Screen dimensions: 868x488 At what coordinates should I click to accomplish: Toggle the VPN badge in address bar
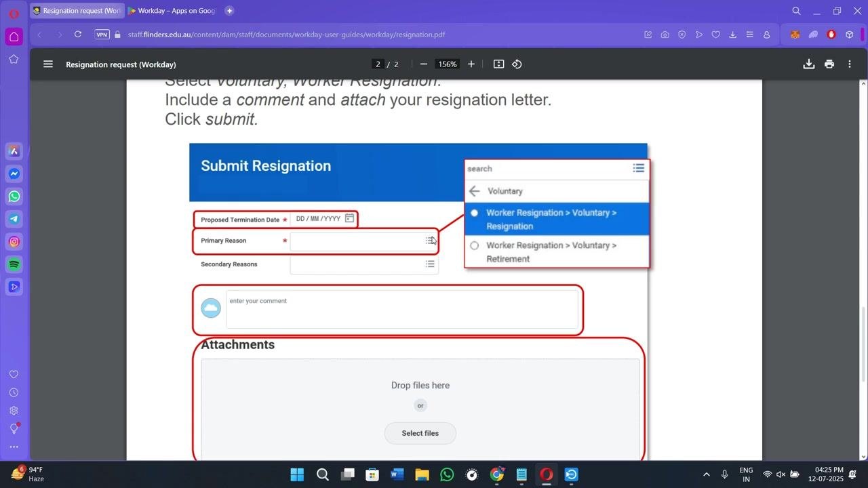102,35
